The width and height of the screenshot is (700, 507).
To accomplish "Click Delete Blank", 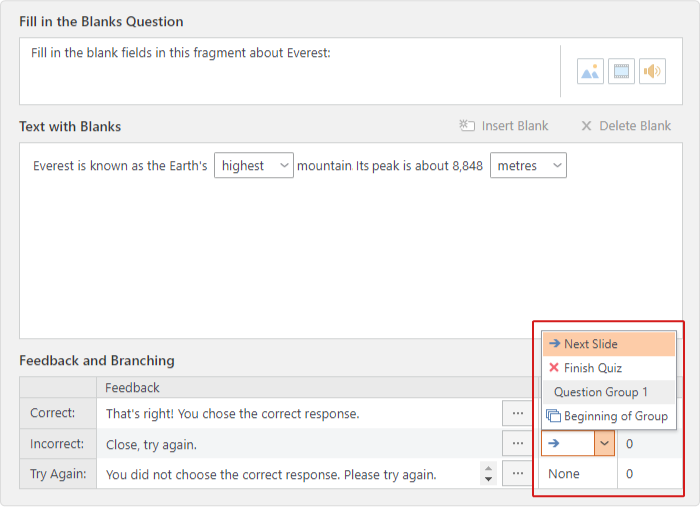I will point(626,126).
